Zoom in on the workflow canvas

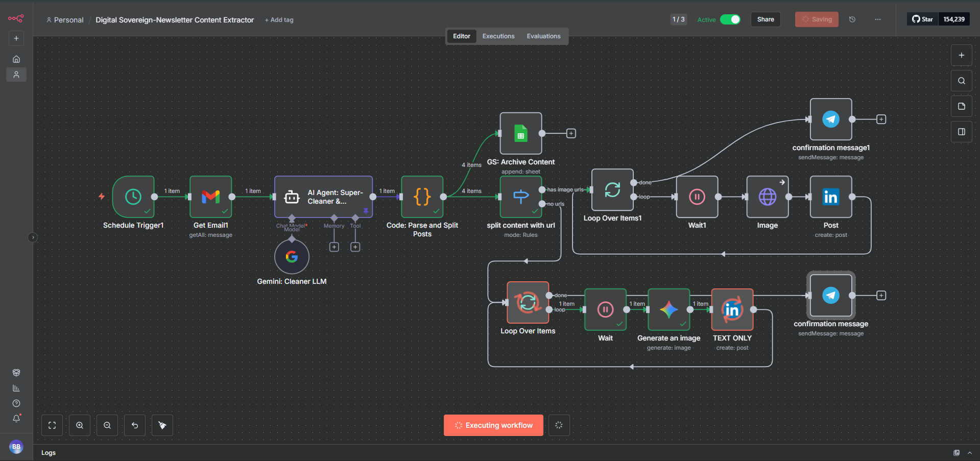pos(80,425)
